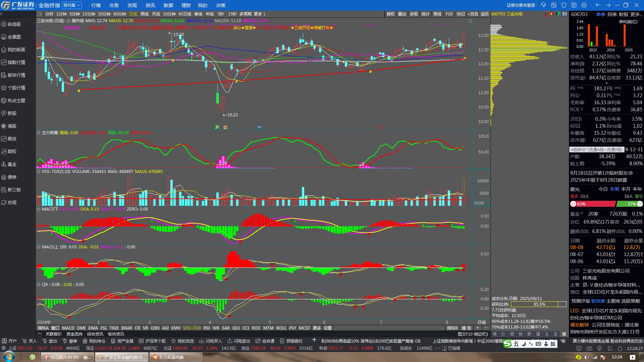Select 本月 in the 眼光 period options

626,189
